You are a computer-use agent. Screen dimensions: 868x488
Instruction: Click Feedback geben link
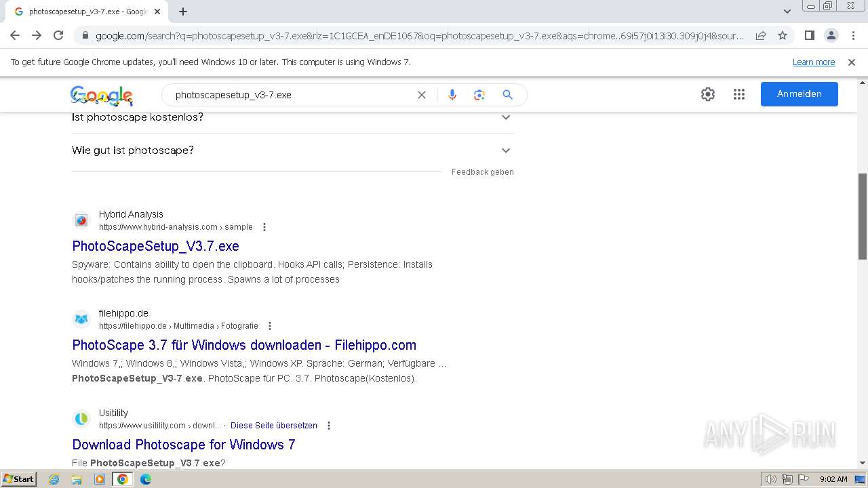pos(483,172)
